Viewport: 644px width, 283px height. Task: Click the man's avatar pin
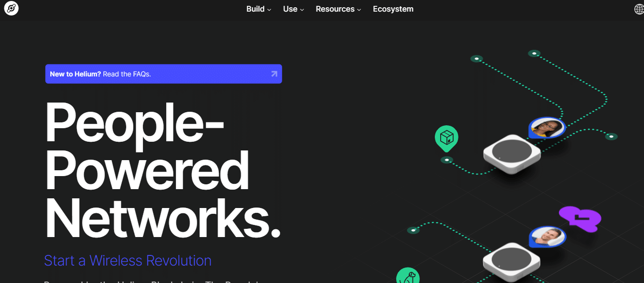(547, 237)
